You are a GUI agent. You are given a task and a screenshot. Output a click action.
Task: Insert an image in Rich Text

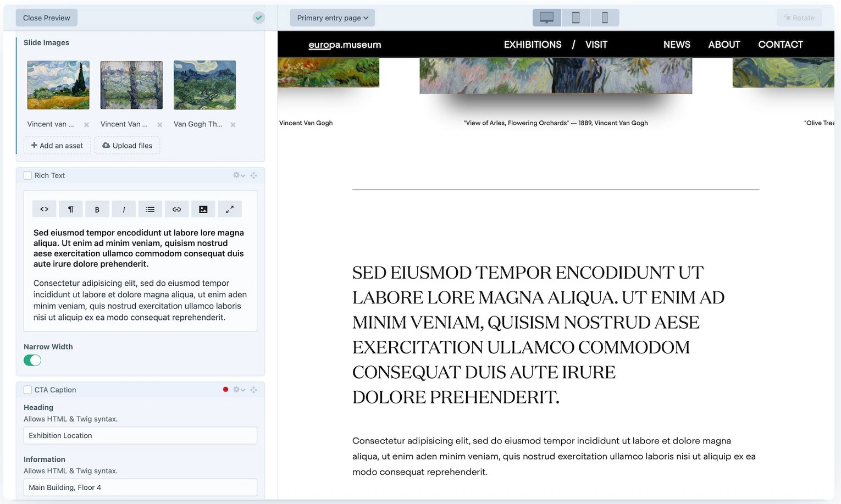pos(203,209)
